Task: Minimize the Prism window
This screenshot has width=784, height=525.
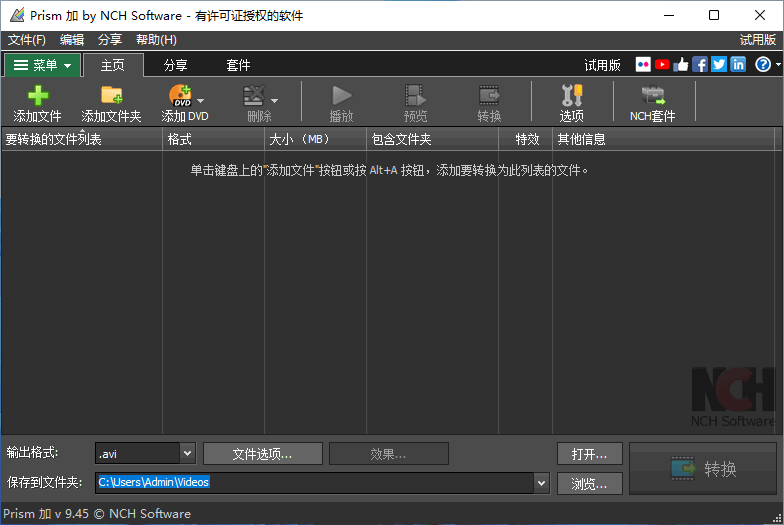Action: (668, 16)
